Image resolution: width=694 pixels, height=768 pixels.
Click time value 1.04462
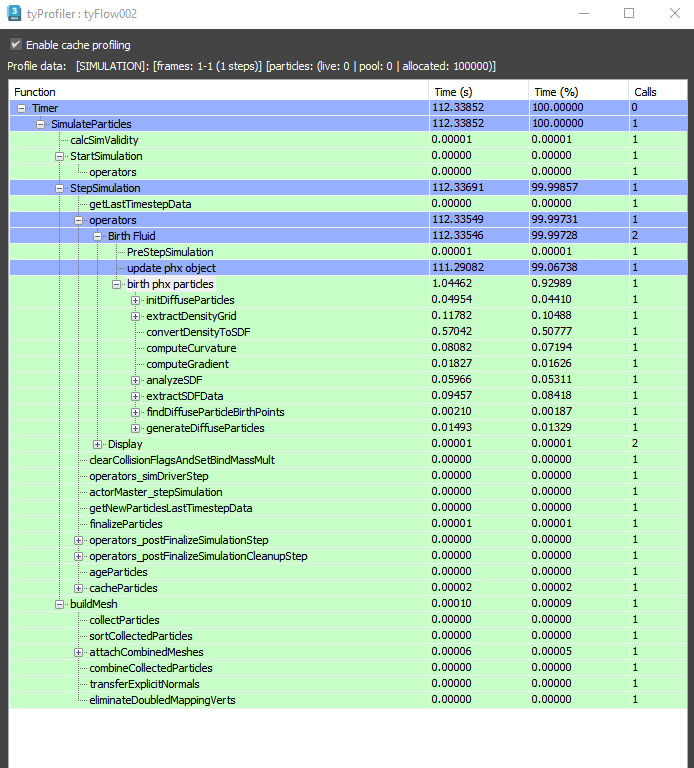click(x=452, y=284)
